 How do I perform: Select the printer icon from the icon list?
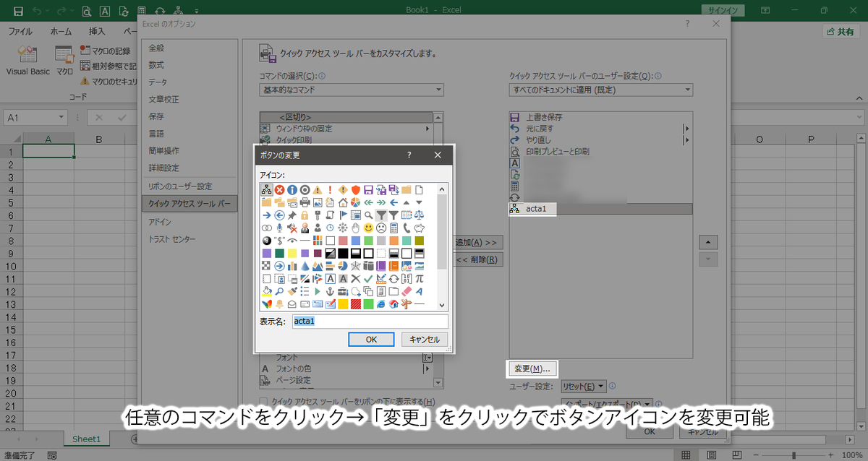tap(305, 202)
